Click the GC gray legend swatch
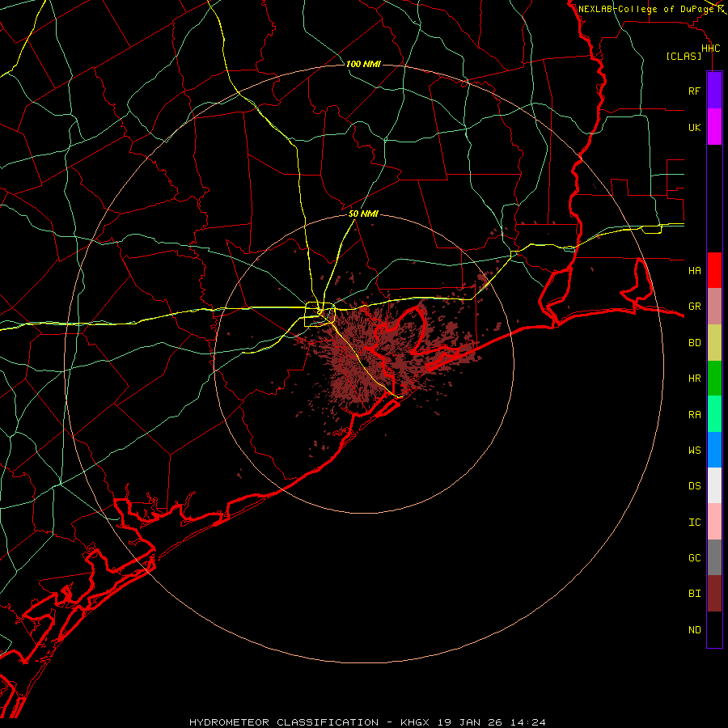728x728 pixels. coord(714,557)
